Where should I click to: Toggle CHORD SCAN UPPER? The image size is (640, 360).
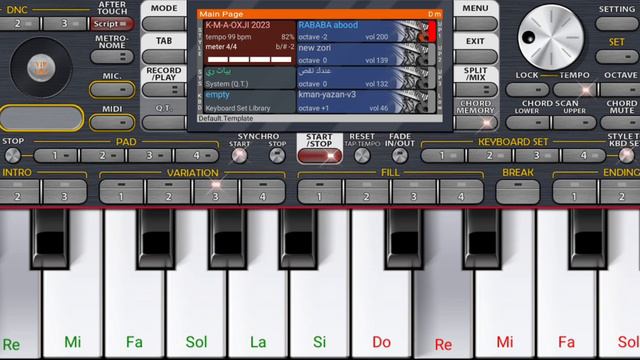click(x=575, y=122)
